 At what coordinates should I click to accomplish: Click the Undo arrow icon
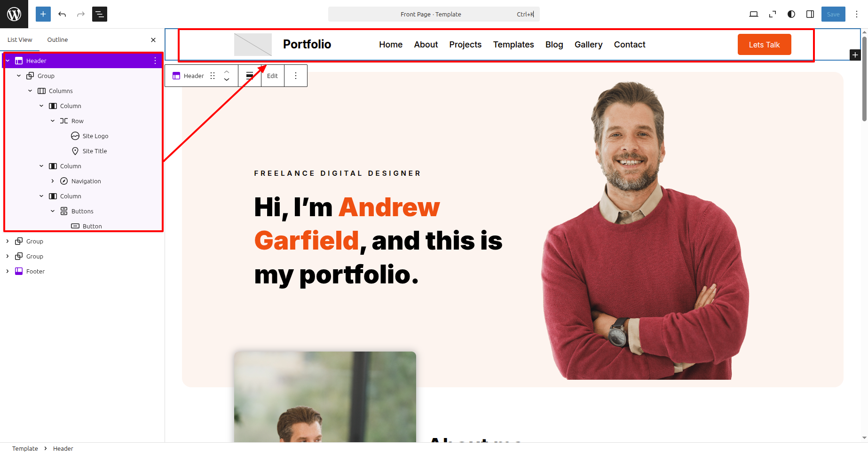click(x=62, y=14)
